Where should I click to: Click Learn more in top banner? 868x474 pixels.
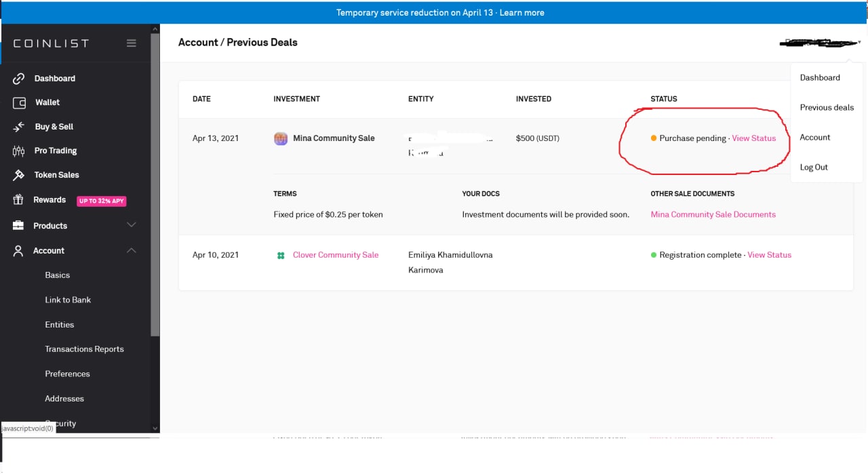click(522, 13)
